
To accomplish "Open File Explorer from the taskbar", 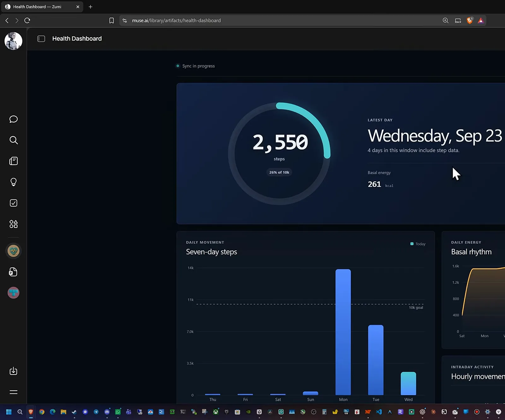I will 63,412.
